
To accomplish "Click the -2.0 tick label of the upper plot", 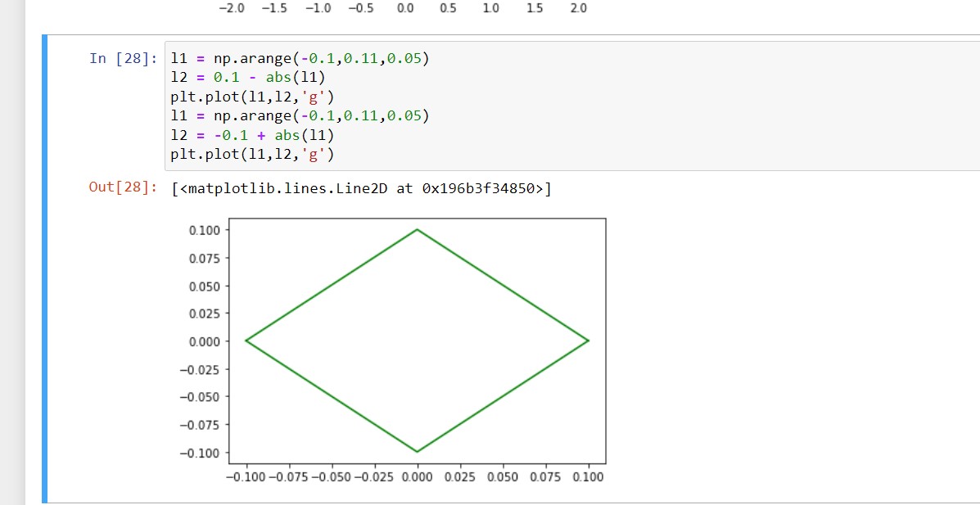I will [231, 9].
